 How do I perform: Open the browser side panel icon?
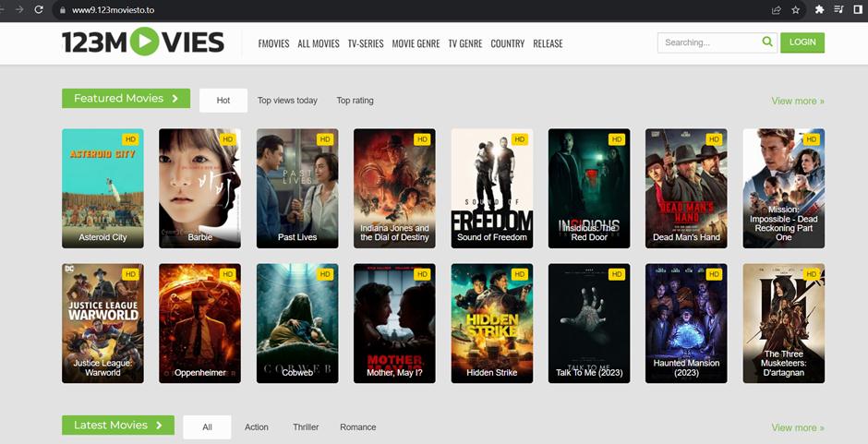(858, 9)
